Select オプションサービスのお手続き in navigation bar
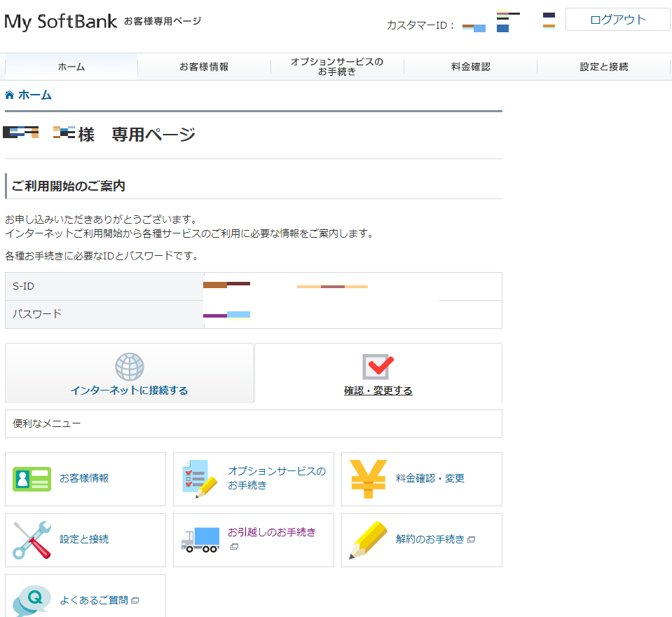 coord(337,67)
